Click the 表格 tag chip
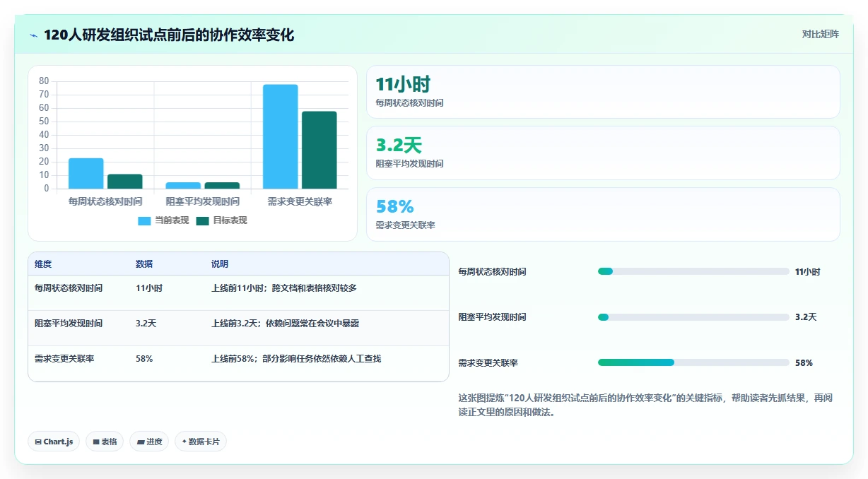This screenshot has width=868, height=479. coord(105,442)
